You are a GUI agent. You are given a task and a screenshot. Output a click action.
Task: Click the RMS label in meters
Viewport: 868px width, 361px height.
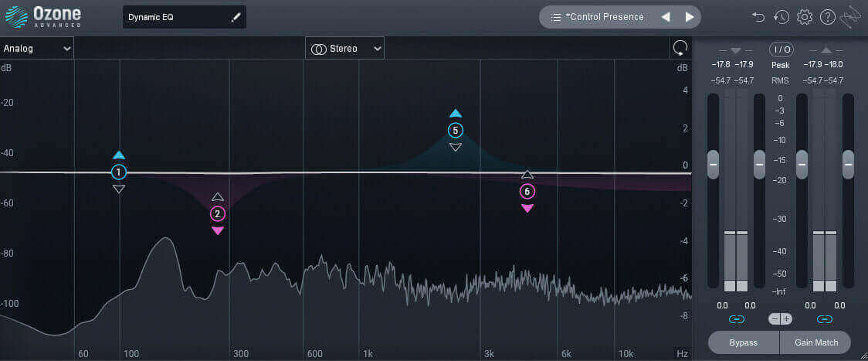[781, 81]
